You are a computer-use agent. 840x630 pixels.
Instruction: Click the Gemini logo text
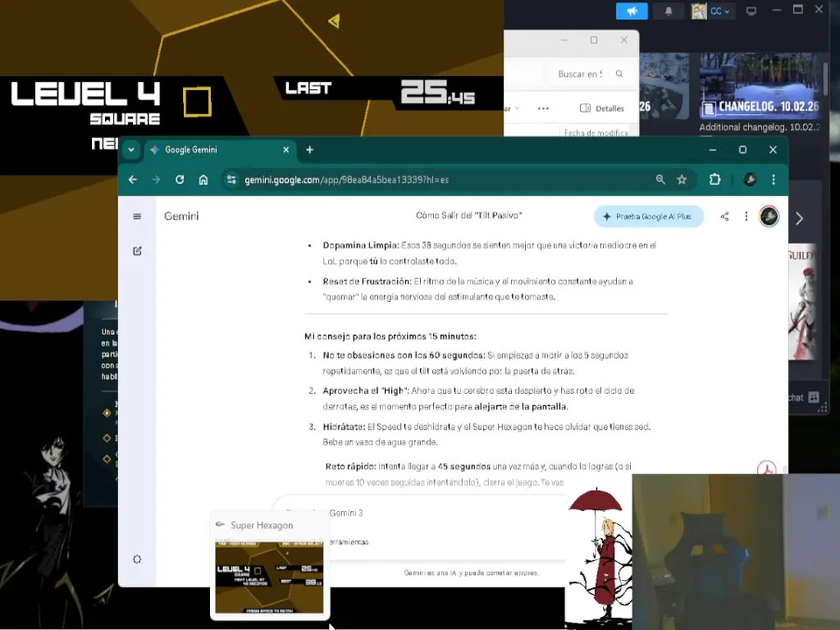pyautogui.click(x=181, y=216)
